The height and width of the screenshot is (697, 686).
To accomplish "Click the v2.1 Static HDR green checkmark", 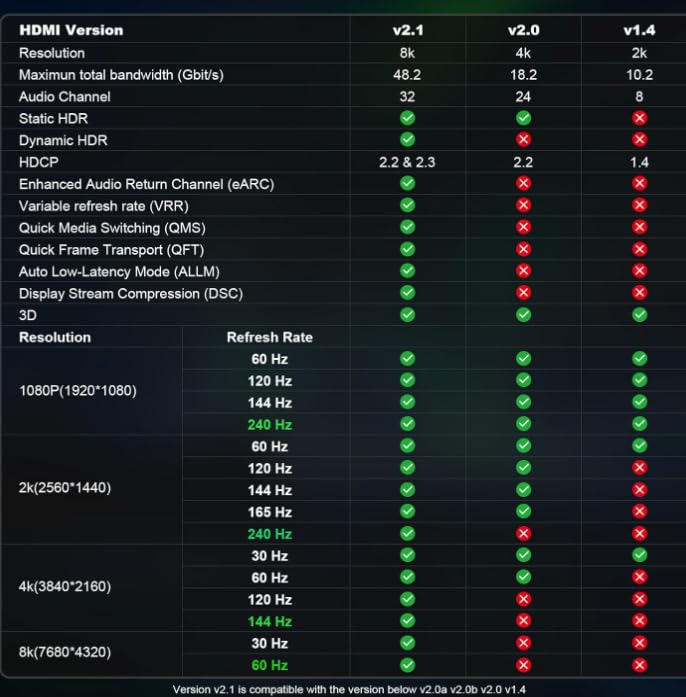I will pos(407,118).
